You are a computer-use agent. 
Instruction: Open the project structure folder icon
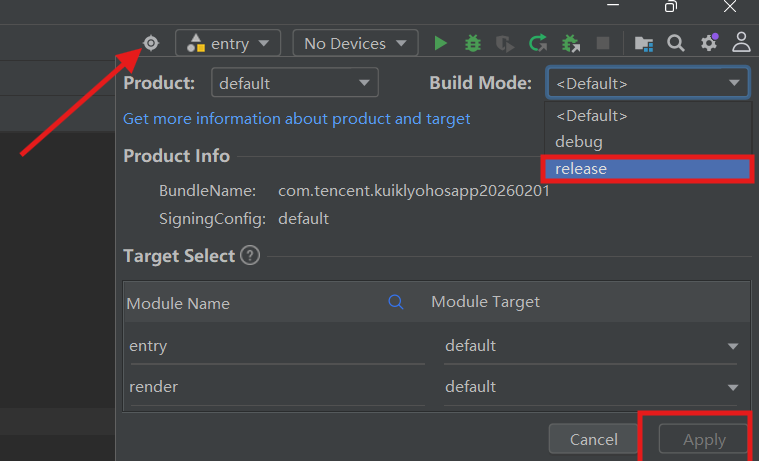[x=644, y=44]
